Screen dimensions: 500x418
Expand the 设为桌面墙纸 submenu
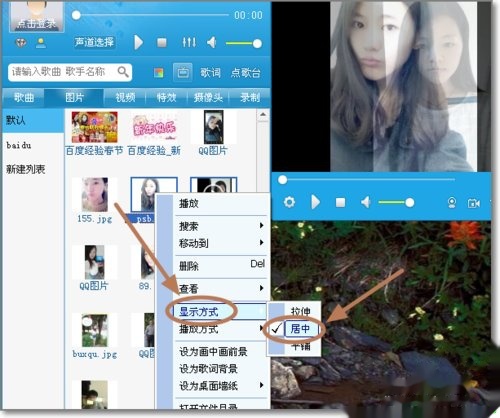221,386
